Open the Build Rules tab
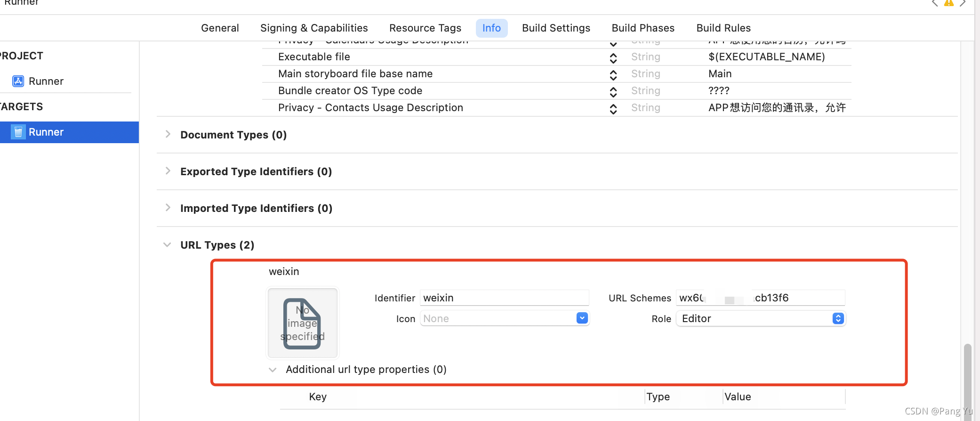980x421 pixels. pos(723,28)
